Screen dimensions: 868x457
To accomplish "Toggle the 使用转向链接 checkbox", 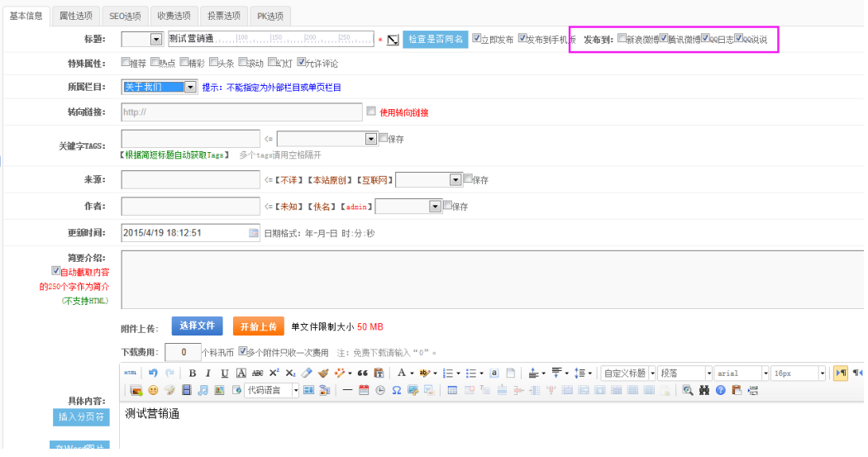I will click(x=371, y=111).
